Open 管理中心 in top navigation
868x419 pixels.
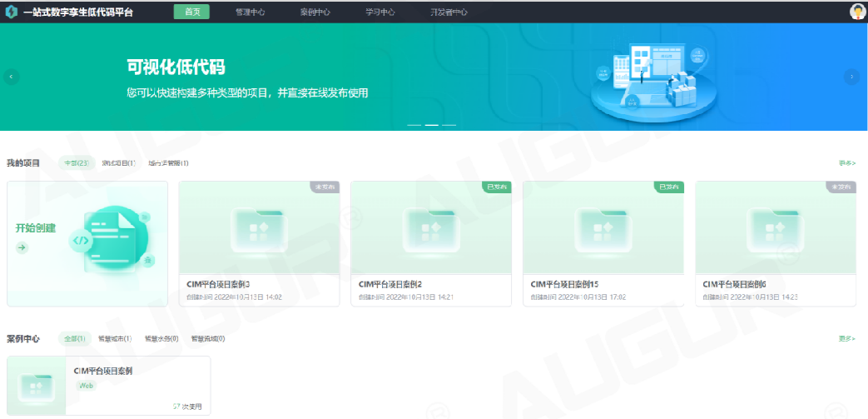[250, 12]
